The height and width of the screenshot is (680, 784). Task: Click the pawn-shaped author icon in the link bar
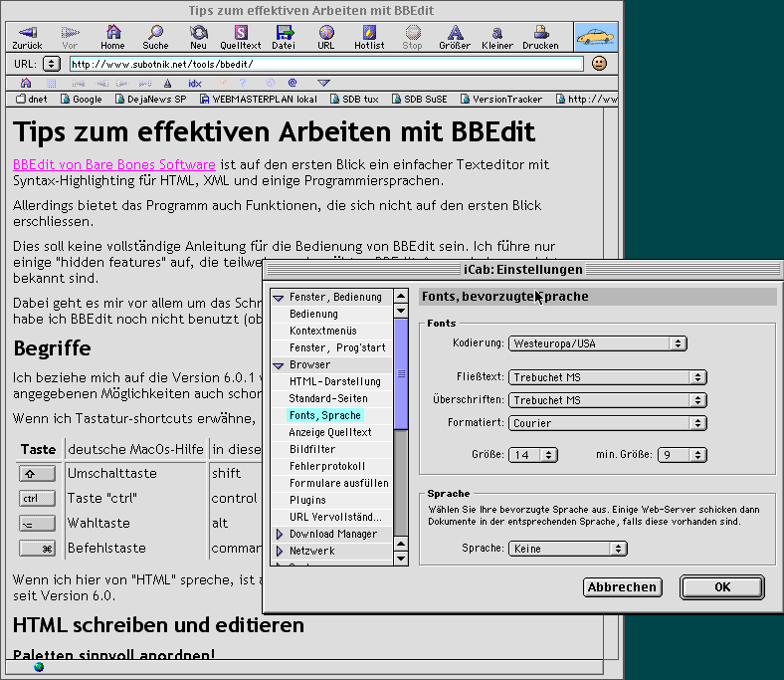pyautogui.click(x=168, y=83)
